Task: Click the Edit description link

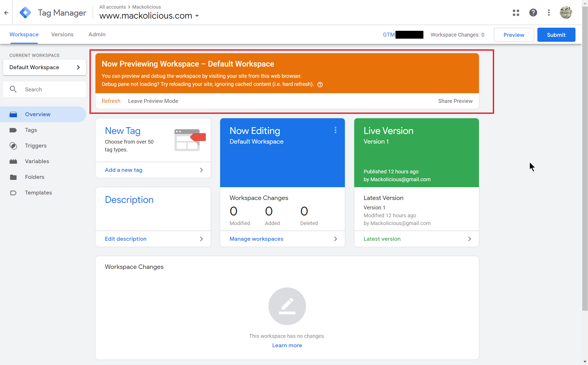Action: pyautogui.click(x=126, y=239)
